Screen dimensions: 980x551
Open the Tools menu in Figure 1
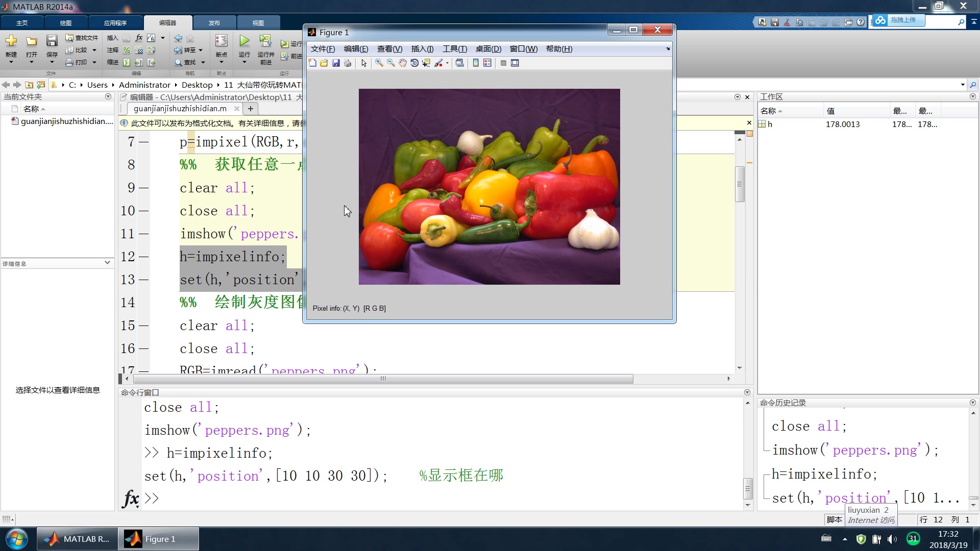455,49
